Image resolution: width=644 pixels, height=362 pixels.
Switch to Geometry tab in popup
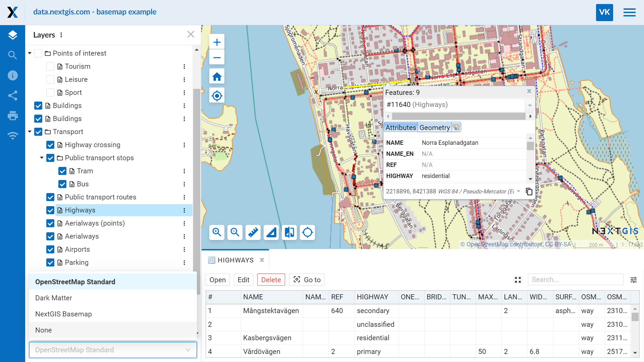click(435, 128)
